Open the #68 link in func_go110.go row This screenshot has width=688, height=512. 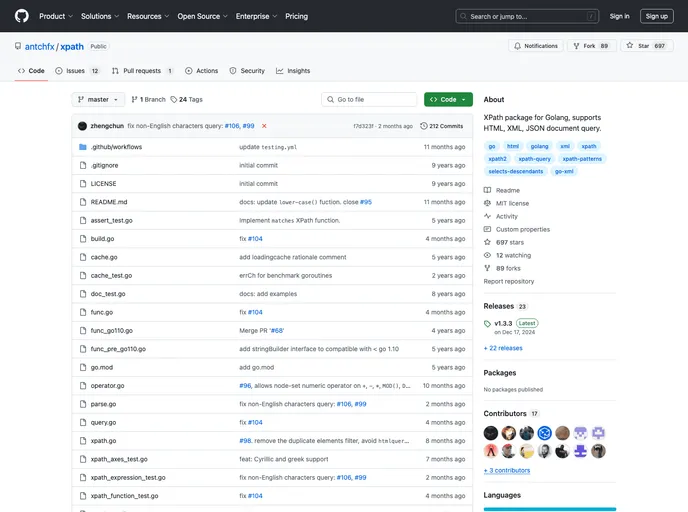click(x=276, y=331)
